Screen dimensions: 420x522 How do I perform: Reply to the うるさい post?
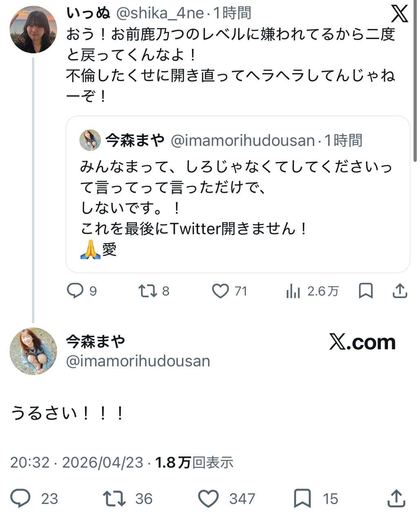tap(20, 498)
